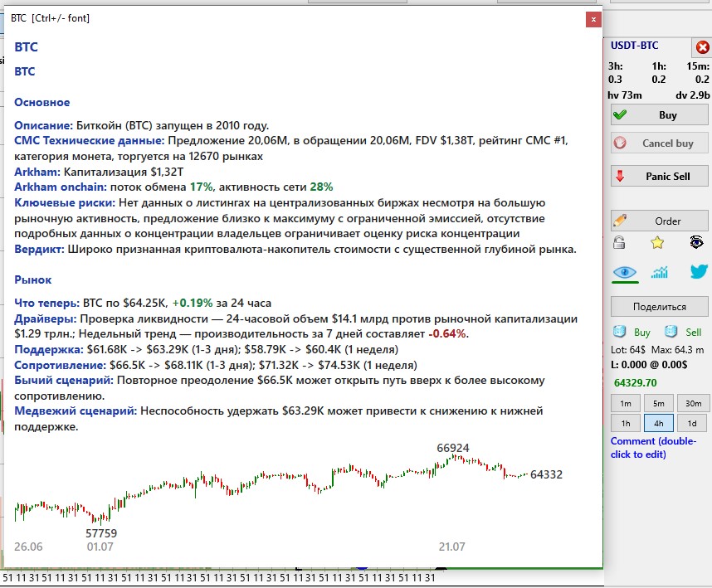Click the green Buy link below Поделиться
Viewport: 712px width, 588px height.
tap(642, 332)
